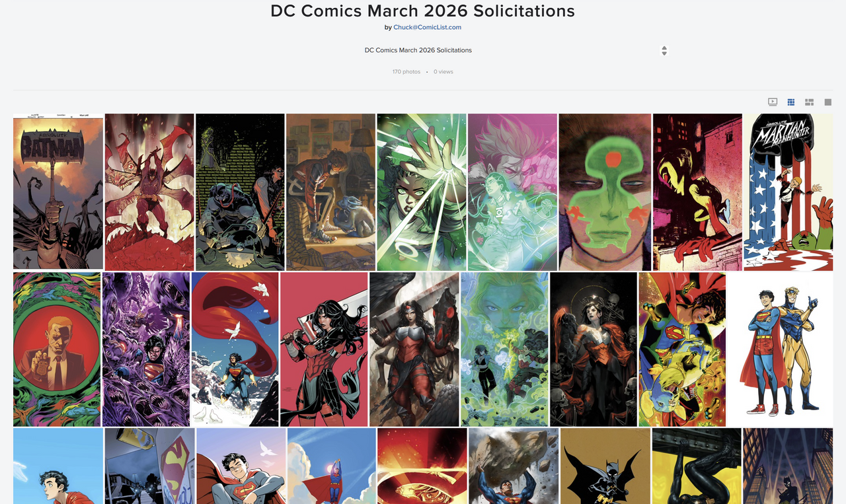
Task: View the green Martian face cover
Action: click(x=605, y=192)
